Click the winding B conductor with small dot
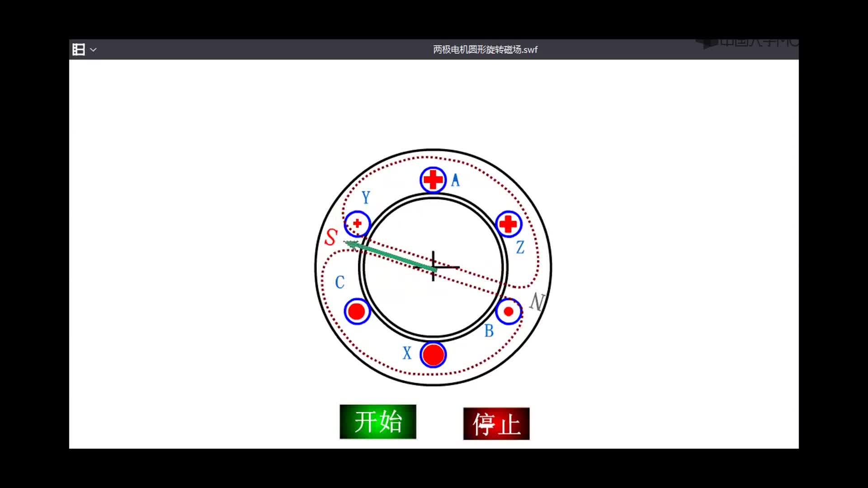Image resolution: width=868 pixels, height=488 pixels. pyautogui.click(x=509, y=311)
